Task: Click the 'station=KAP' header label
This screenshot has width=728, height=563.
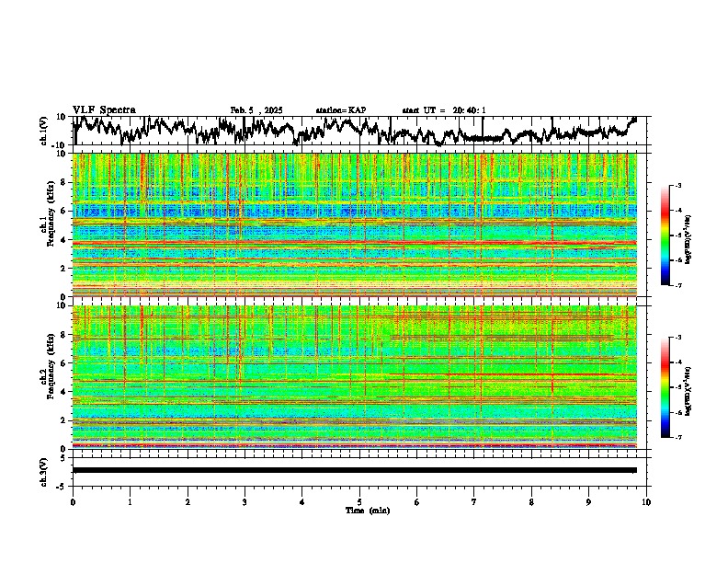Action: (x=341, y=110)
